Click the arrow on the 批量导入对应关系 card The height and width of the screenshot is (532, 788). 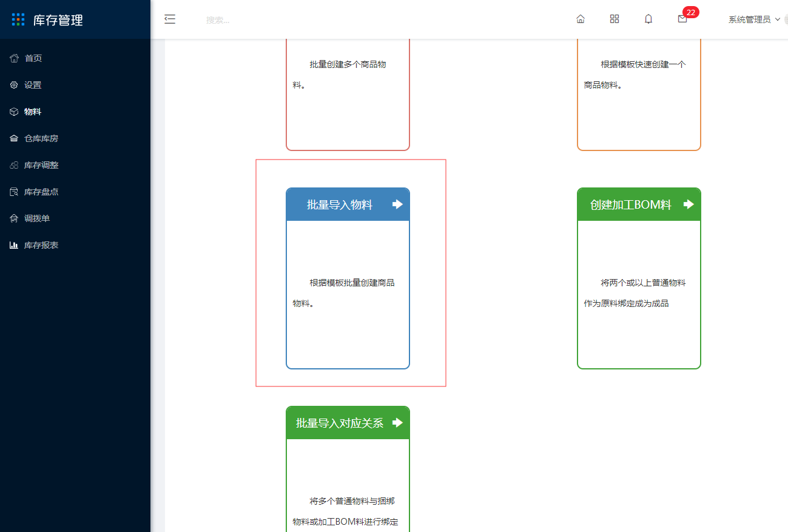point(397,423)
